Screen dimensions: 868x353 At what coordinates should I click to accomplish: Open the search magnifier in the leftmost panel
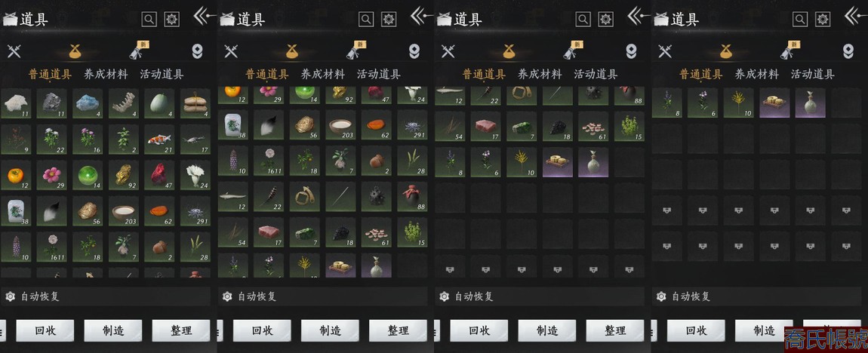coord(149,20)
